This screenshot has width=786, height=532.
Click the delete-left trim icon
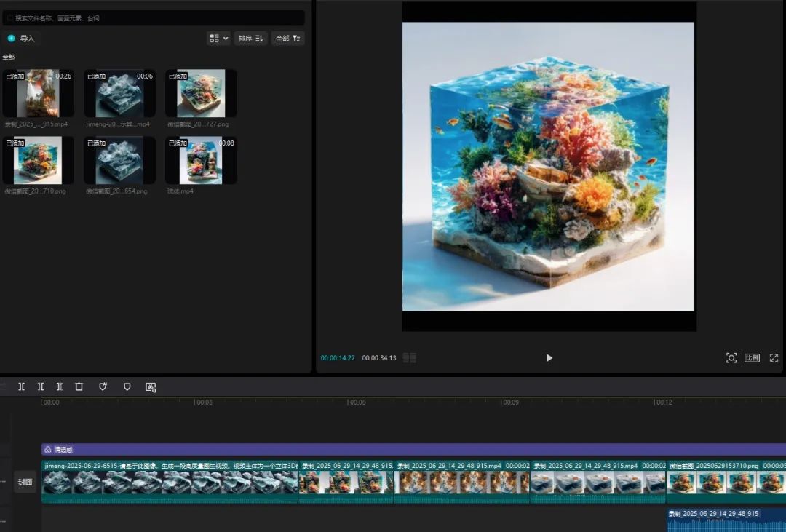pos(41,387)
